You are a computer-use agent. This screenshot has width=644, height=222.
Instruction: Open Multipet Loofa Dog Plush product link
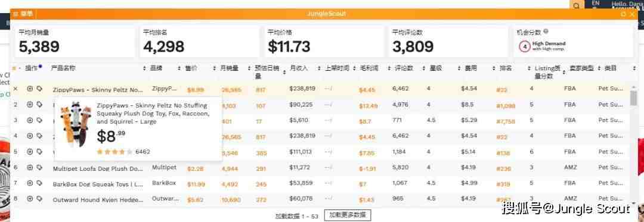pos(98,168)
